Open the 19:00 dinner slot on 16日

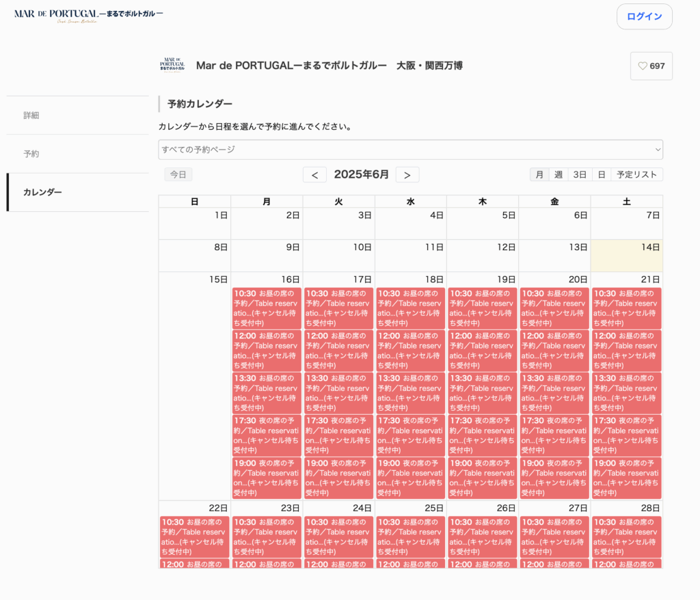[267, 478]
